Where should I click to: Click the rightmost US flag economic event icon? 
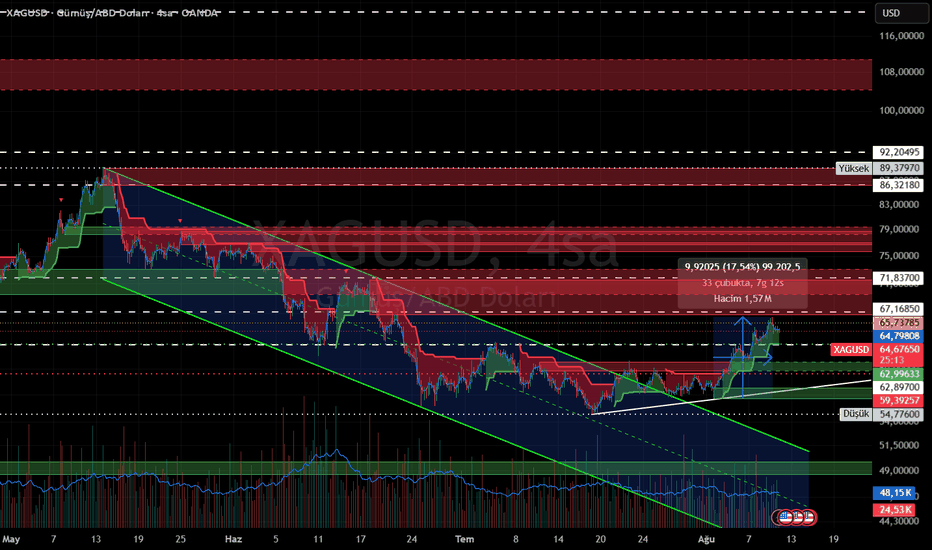[810, 517]
